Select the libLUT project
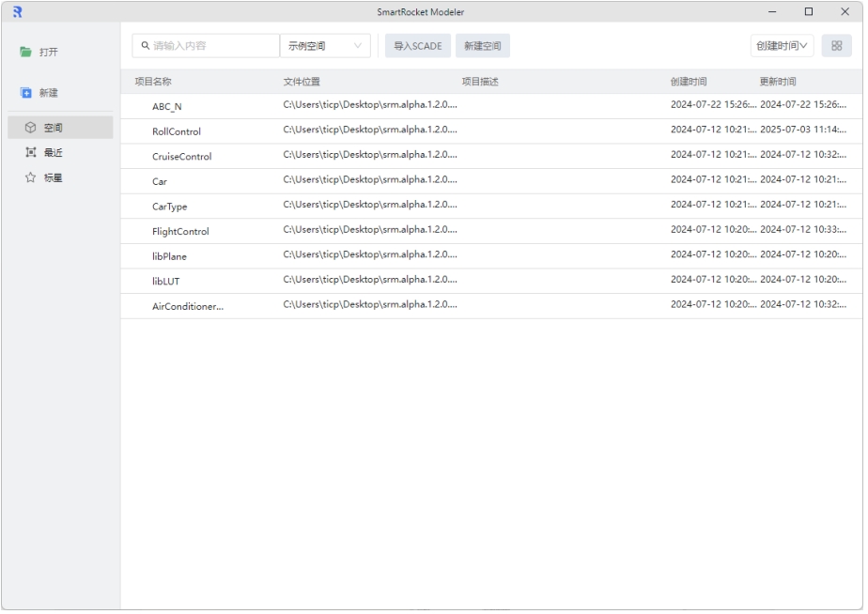This screenshot has height=614, width=868. pyautogui.click(x=166, y=282)
